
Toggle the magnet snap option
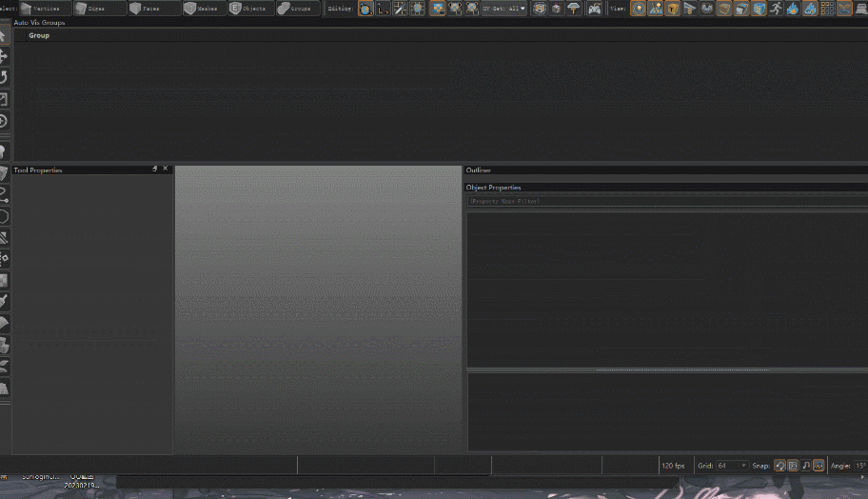pos(780,466)
